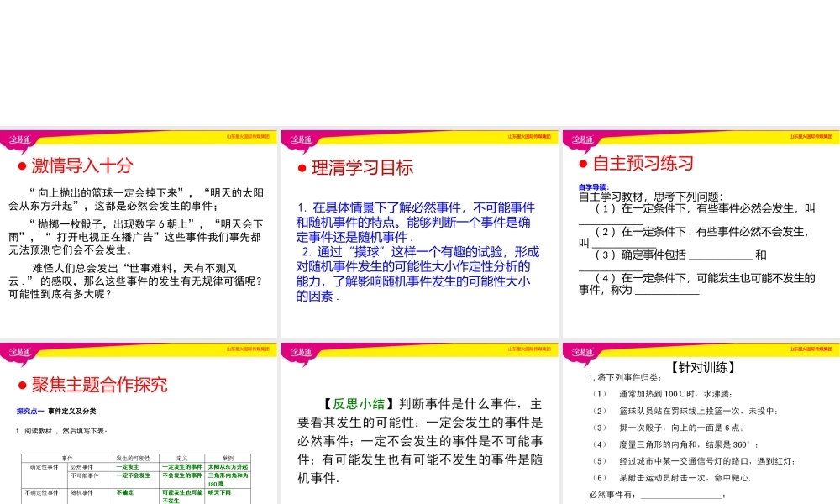This screenshot has height=504, width=840.
Task: Click the 随机事件 cell in the table
Action: (82, 492)
